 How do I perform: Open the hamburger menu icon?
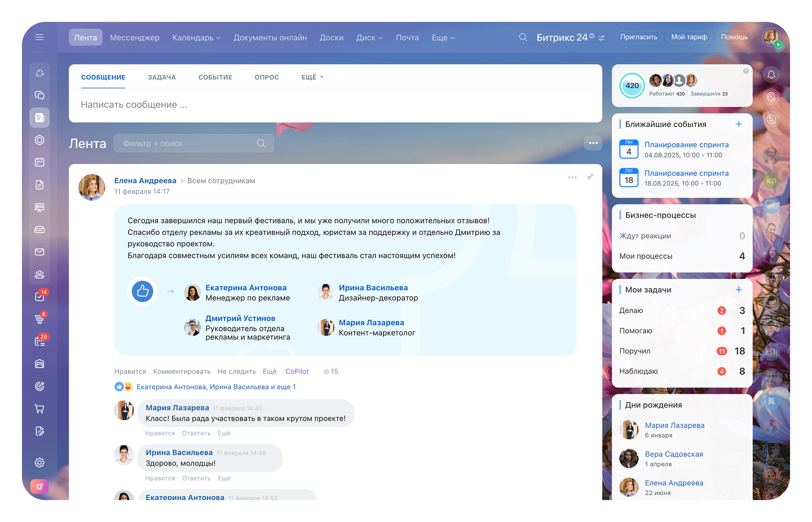point(40,37)
